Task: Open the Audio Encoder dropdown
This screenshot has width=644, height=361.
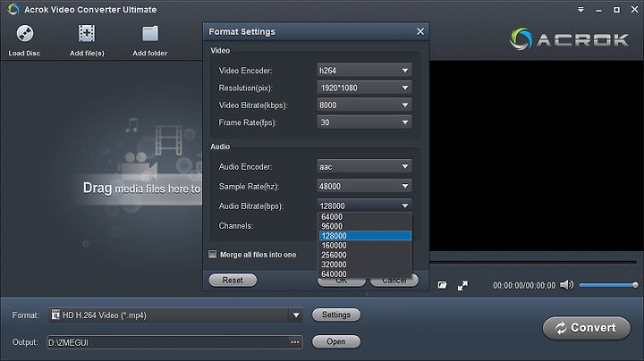Action: click(364, 166)
